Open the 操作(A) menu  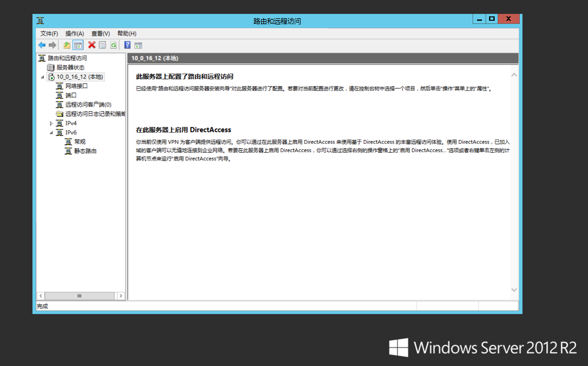(75, 33)
